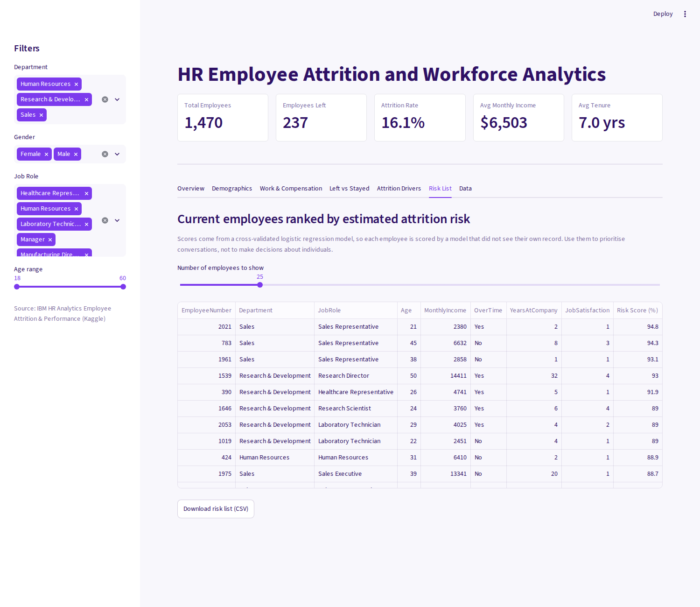The width and height of the screenshot is (700, 607).
Task: Sort by the MonthlyIncome column header
Action: tap(445, 311)
